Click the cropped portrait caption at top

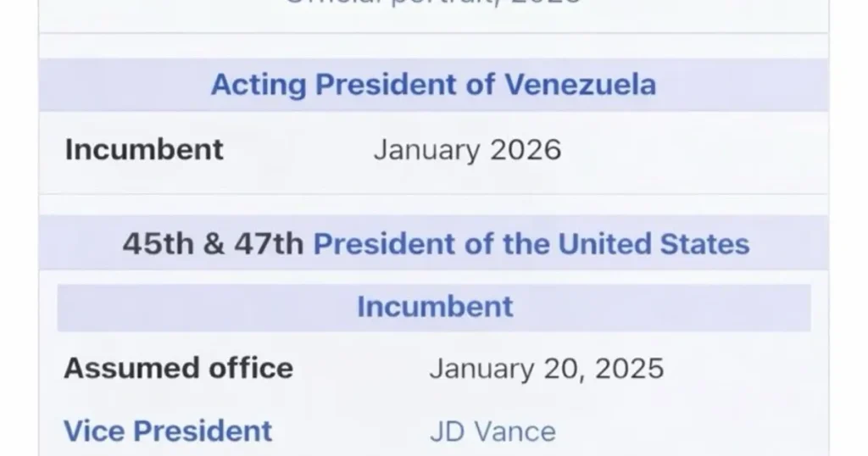pos(433,3)
